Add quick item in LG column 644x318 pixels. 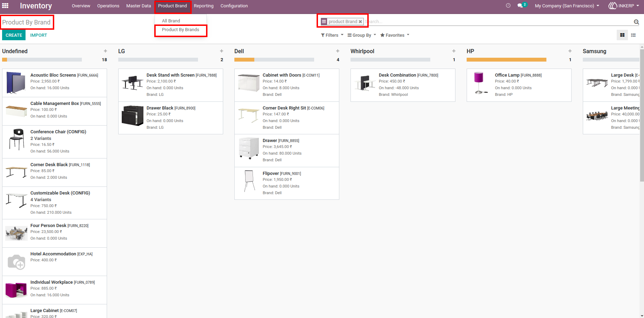click(221, 51)
